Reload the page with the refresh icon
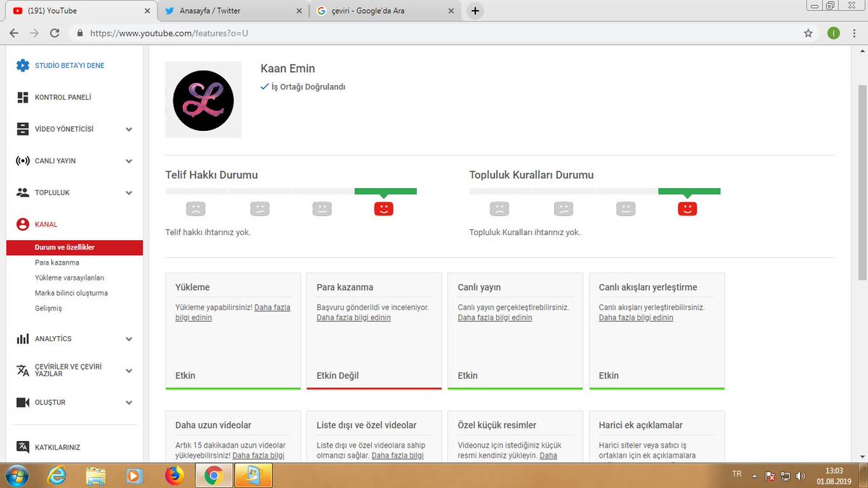The width and height of the screenshot is (868, 488). (54, 33)
